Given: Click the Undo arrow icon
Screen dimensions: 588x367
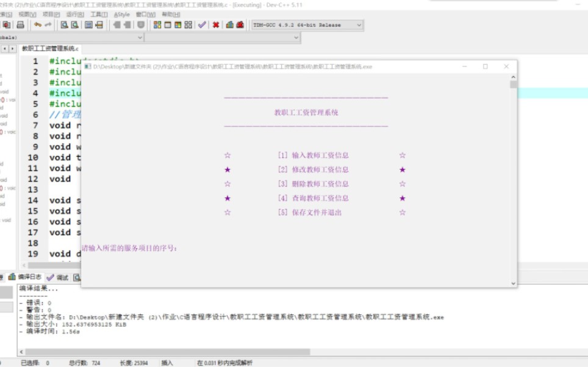Looking at the screenshot, I should coord(37,24).
